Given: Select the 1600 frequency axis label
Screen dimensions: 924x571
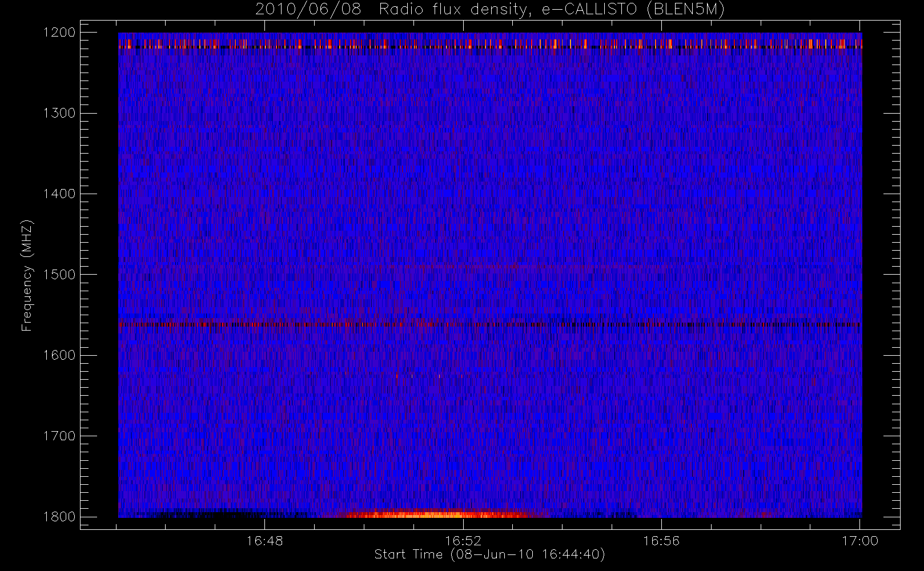Looking at the screenshot, I should (59, 355).
